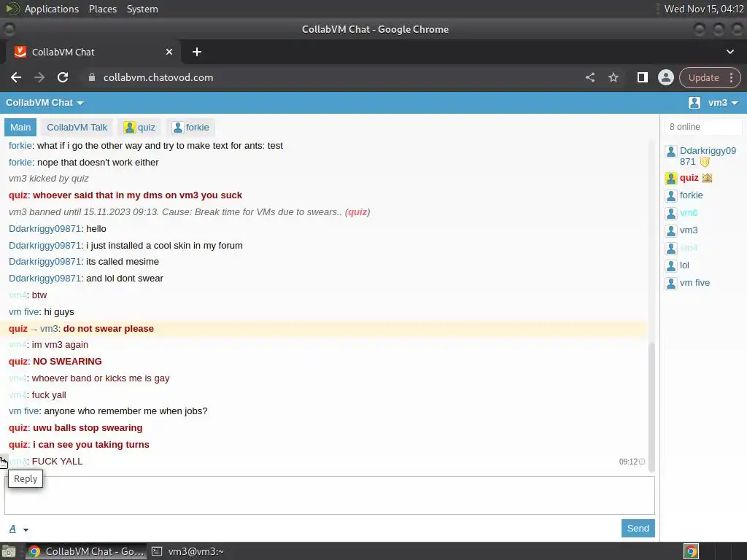This screenshot has height=560, width=747.
Task: Open the quiz private chat tab
Action: click(x=139, y=128)
